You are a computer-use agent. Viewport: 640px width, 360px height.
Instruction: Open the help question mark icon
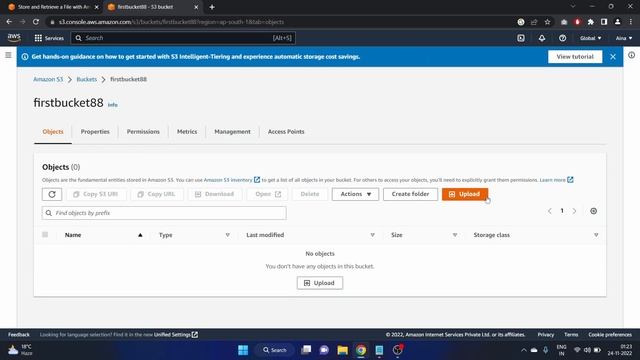[x=562, y=38]
